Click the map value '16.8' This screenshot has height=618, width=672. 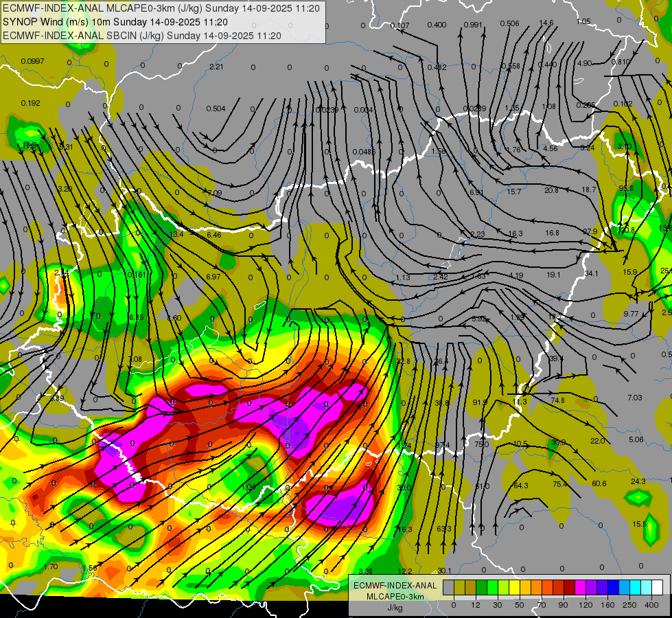[x=552, y=233]
